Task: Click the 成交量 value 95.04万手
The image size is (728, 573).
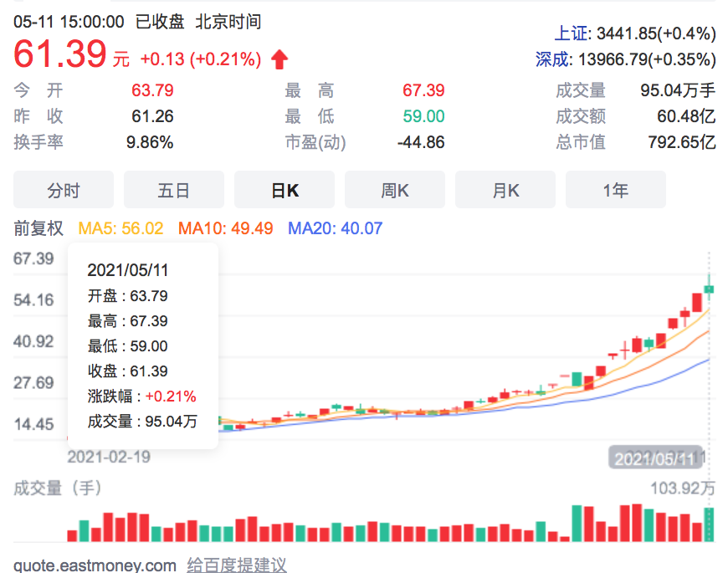Action: (678, 90)
